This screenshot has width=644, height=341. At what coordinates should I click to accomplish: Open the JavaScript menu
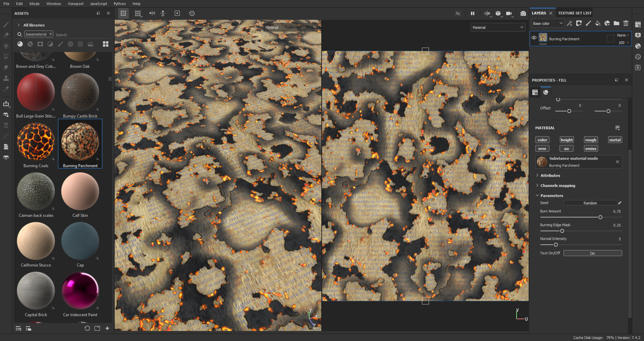[x=98, y=4]
